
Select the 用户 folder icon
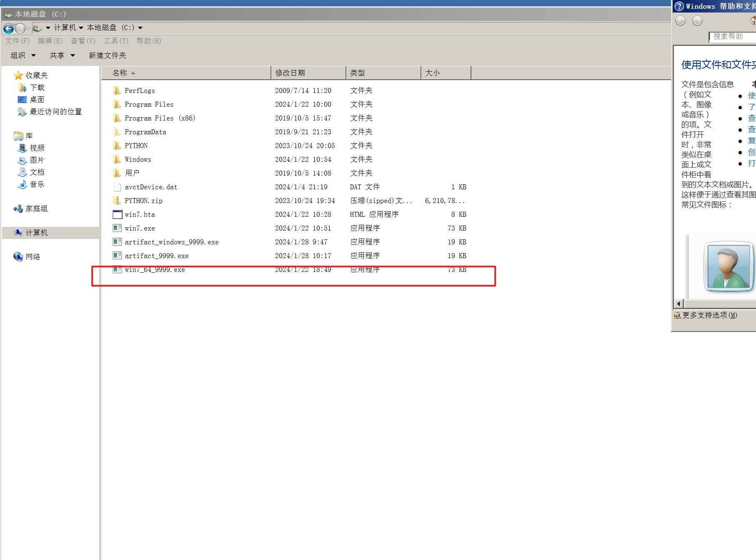(117, 173)
